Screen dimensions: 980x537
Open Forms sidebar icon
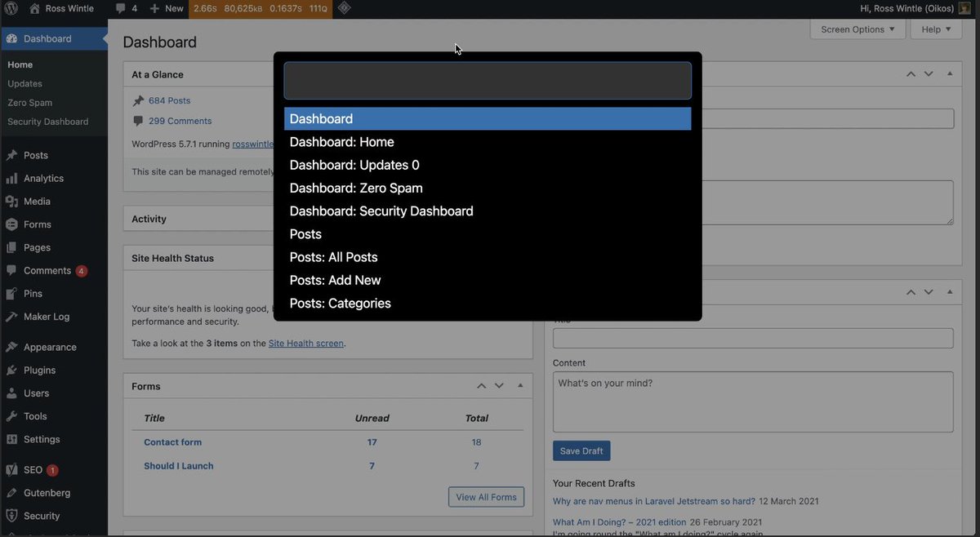point(11,224)
